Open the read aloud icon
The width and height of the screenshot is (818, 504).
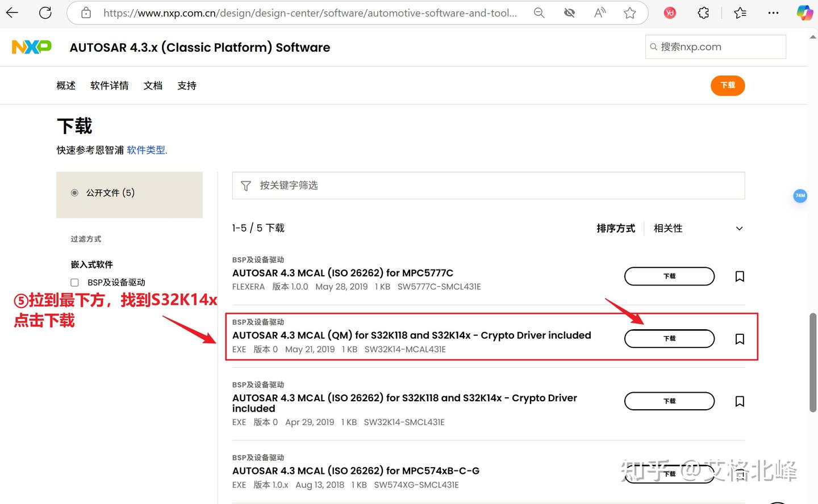point(599,12)
